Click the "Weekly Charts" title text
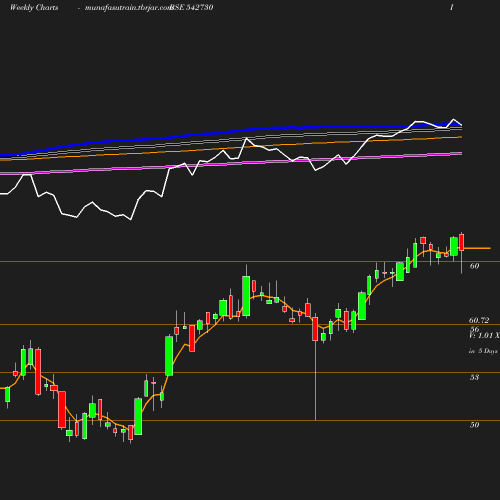500x500 pixels. pos(34,7)
